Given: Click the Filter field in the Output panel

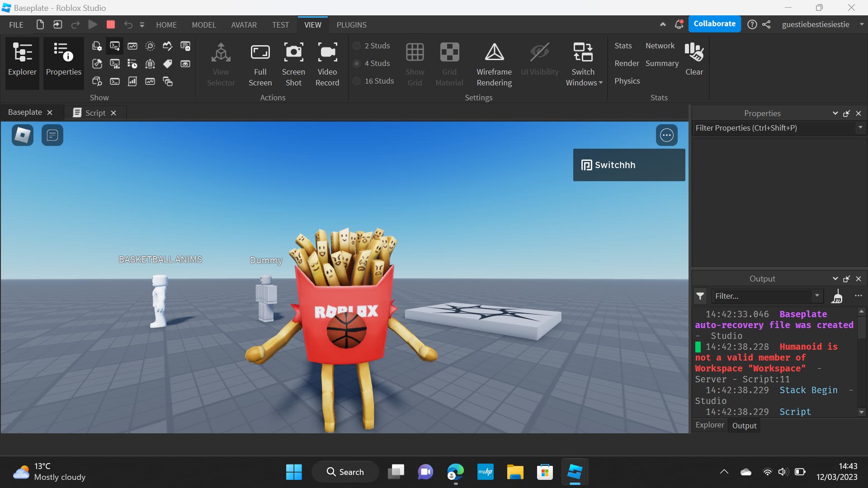Looking at the screenshot, I should [764, 296].
